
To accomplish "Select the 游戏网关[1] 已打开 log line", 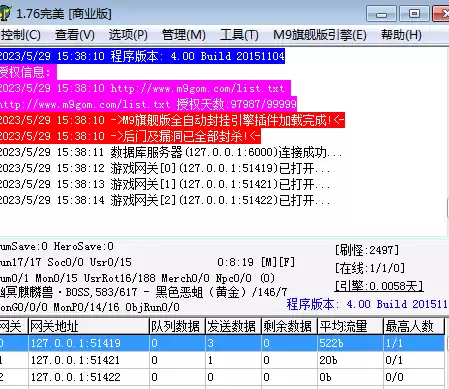I will (x=166, y=184).
